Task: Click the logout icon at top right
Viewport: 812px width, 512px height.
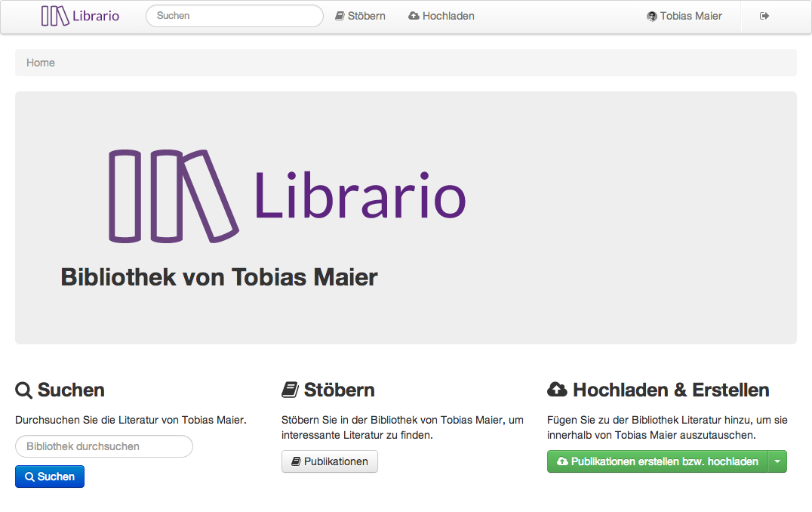Action: 764,15
